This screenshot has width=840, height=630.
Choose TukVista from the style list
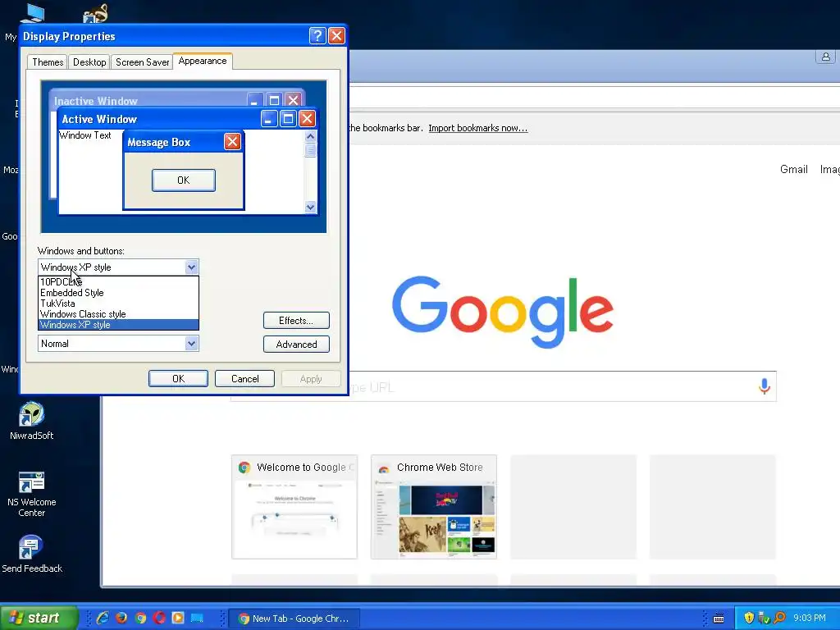[118, 304]
